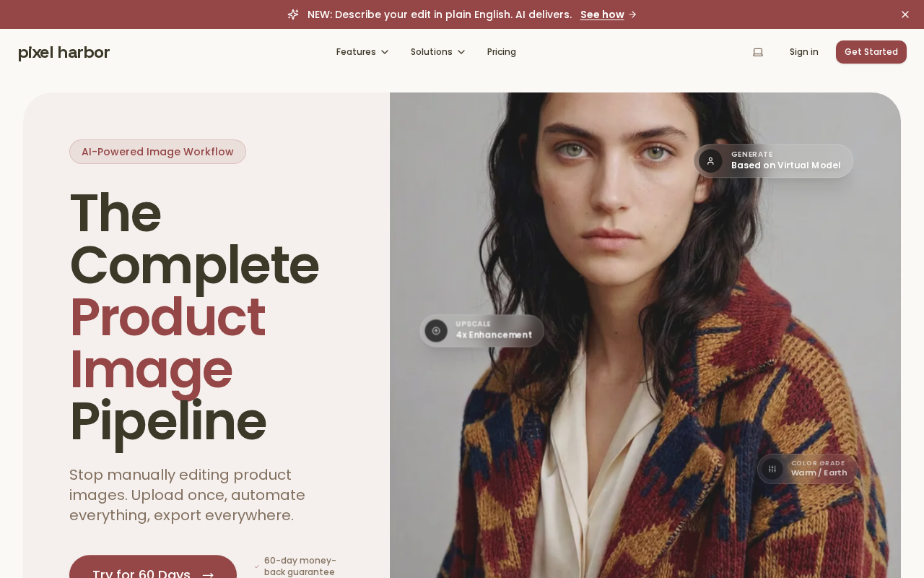
Task: Click the Sign in link
Action: click(804, 52)
